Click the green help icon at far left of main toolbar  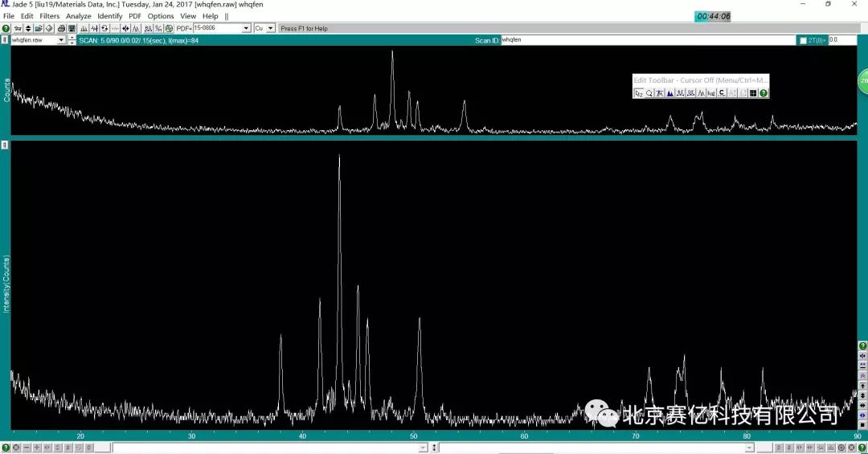[x=6, y=28]
